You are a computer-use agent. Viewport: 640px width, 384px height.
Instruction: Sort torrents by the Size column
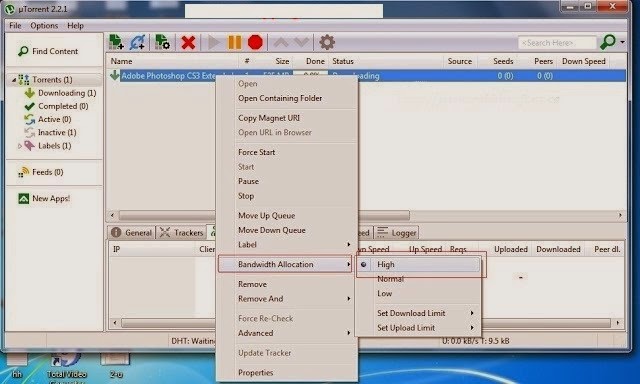pyautogui.click(x=282, y=61)
